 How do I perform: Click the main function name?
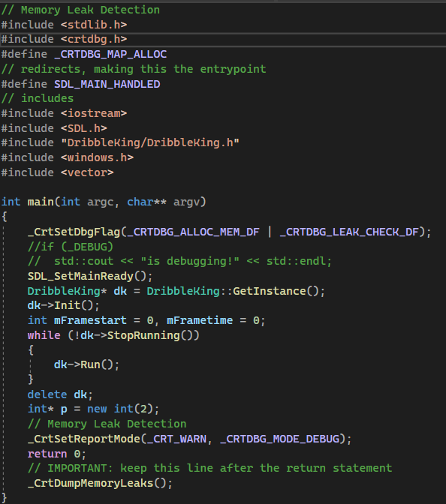[x=41, y=202]
